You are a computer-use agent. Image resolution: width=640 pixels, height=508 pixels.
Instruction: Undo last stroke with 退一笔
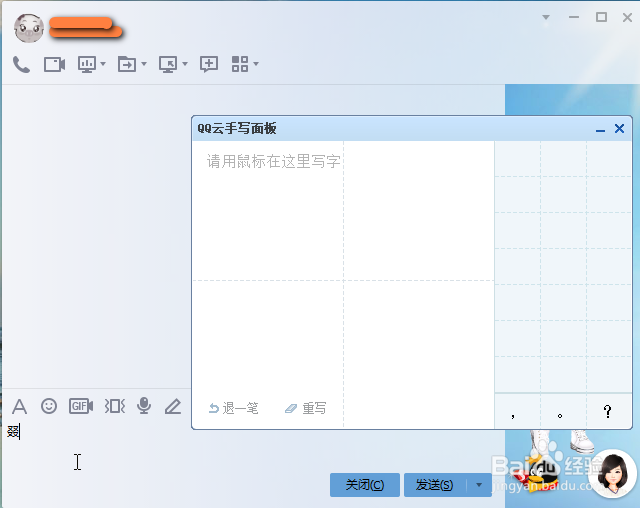click(x=233, y=408)
